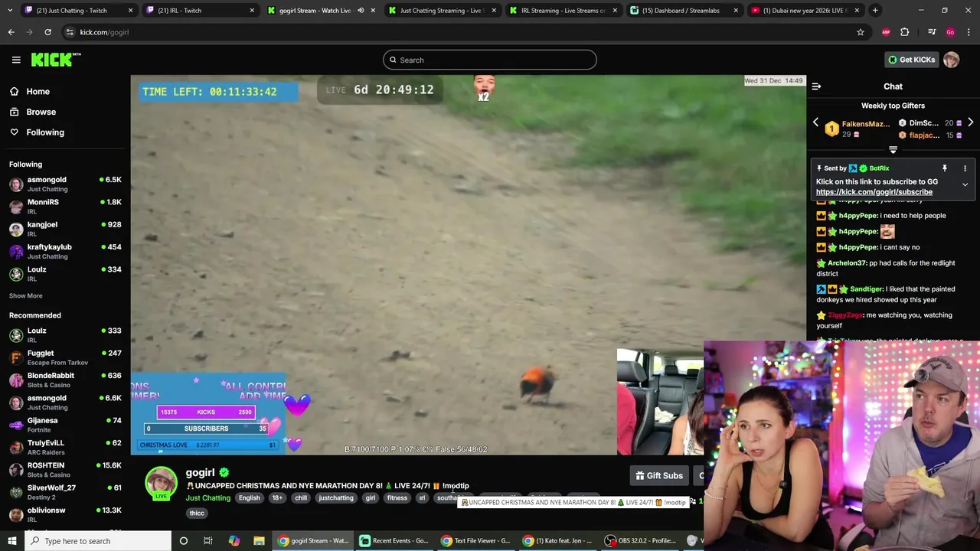Open Windows Start menu
This screenshot has height=551, width=980.
pos(11,541)
